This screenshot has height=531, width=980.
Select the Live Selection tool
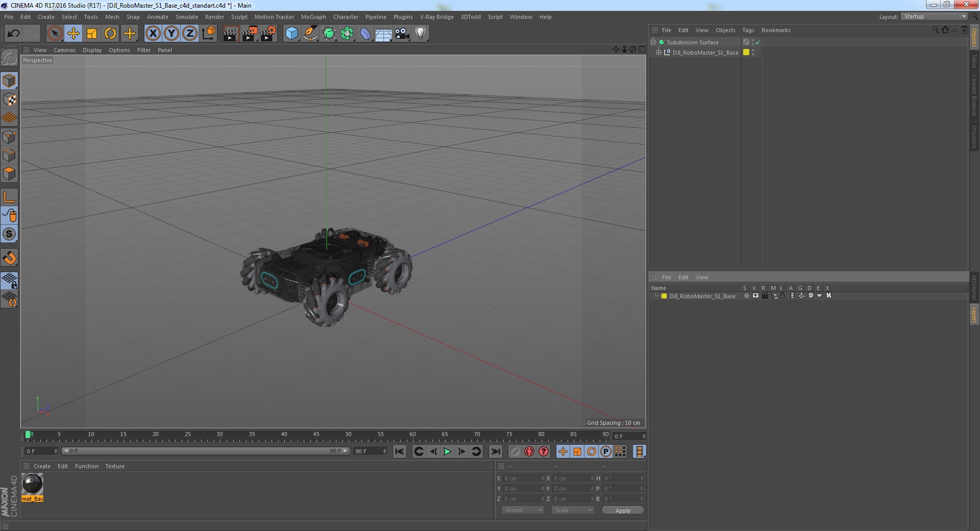55,34
